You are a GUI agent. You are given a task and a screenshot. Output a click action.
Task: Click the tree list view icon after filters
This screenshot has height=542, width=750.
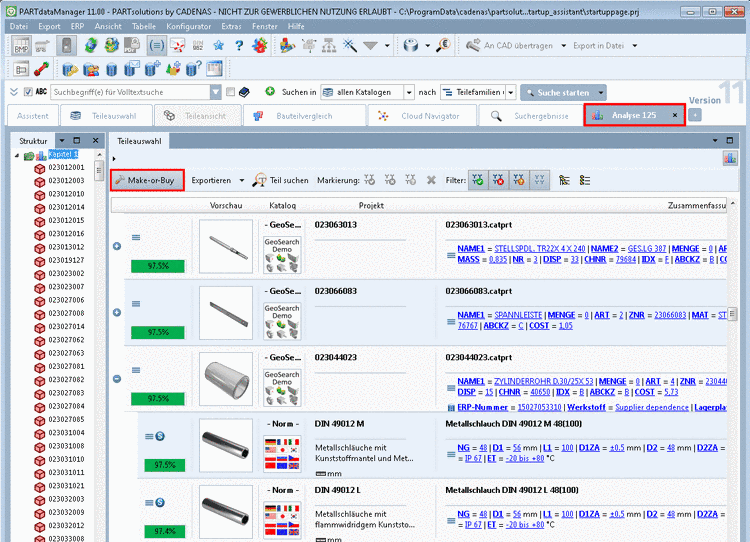click(x=564, y=180)
